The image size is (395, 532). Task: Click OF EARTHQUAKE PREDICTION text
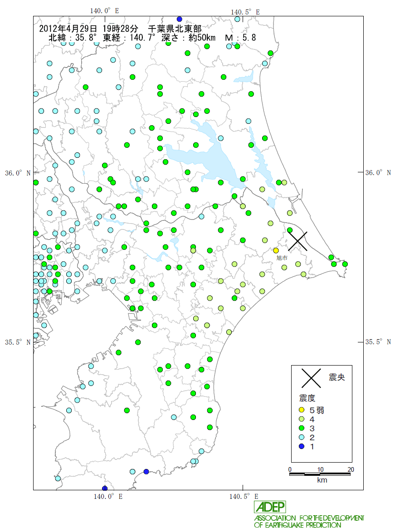pyautogui.click(x=297, y=525)
